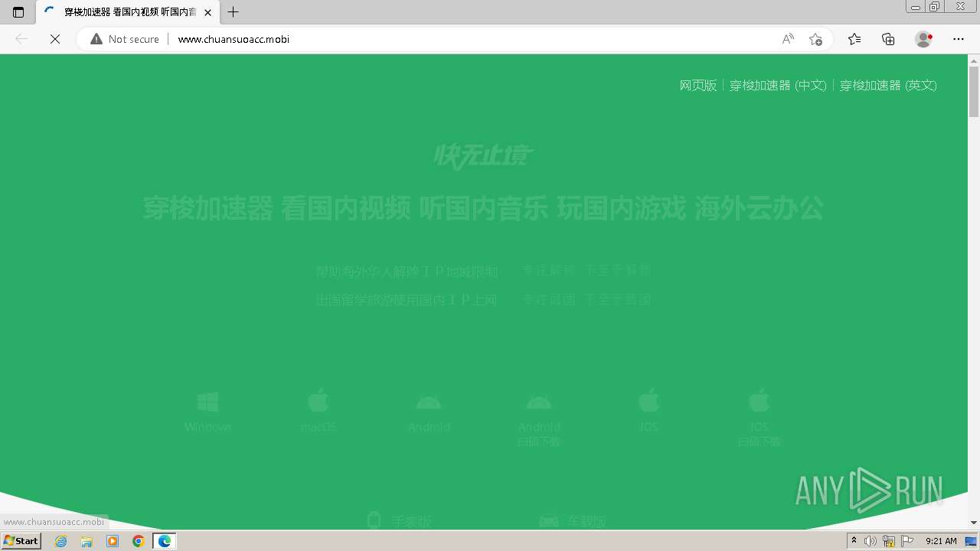Click the 手表版 watch version link
Image resolution: width=980 pixels, height=551 pixels.
(x=399, y=521)
